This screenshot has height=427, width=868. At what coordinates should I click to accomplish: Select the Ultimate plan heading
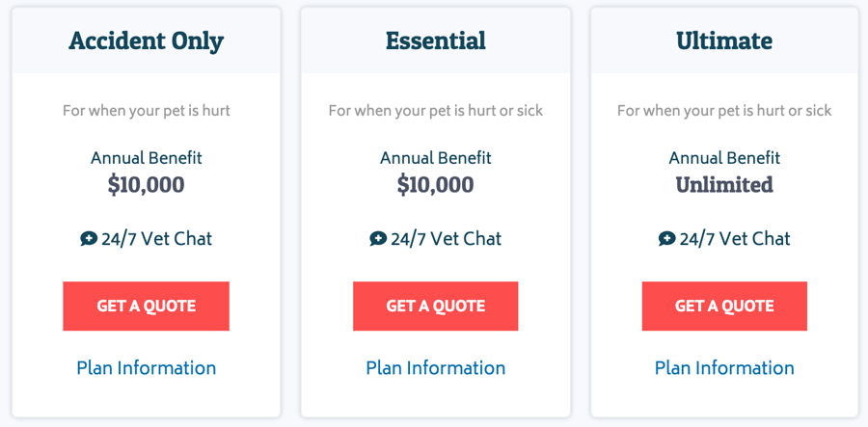[724, 41]
